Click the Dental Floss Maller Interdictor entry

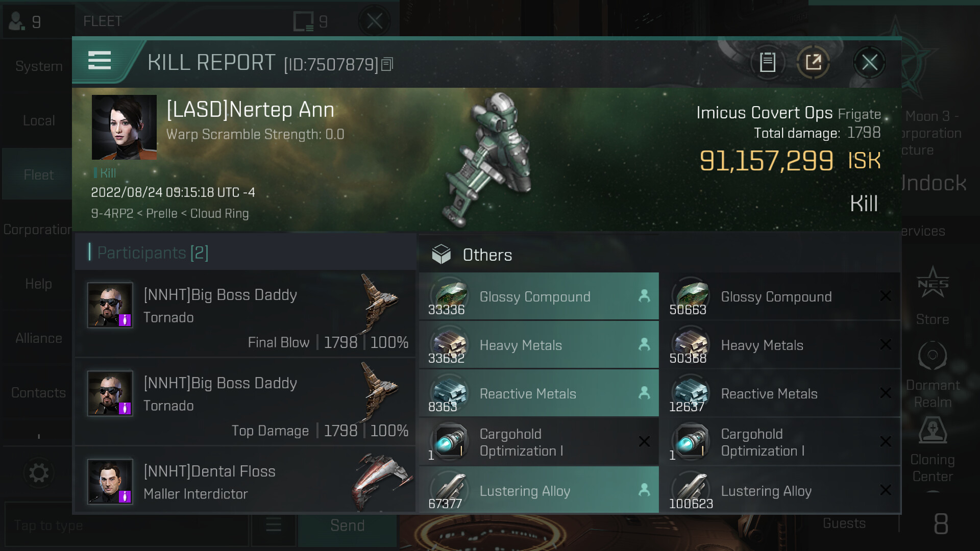point(245,482)
